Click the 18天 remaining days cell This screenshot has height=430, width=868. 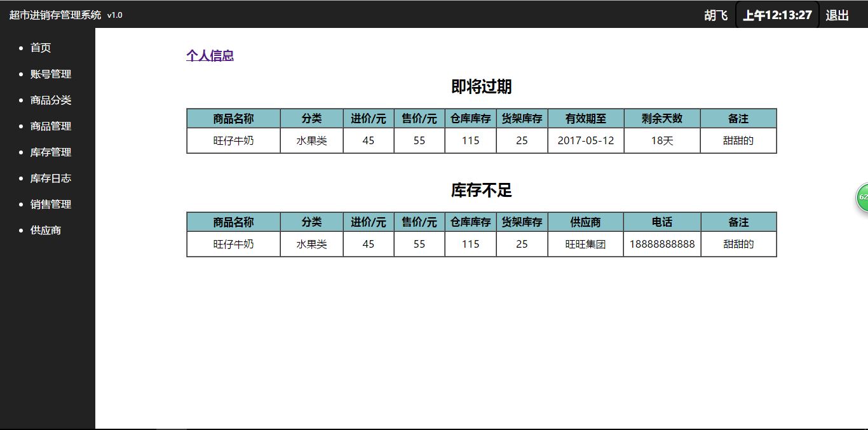pyautogui.click(x=662, y=140)
